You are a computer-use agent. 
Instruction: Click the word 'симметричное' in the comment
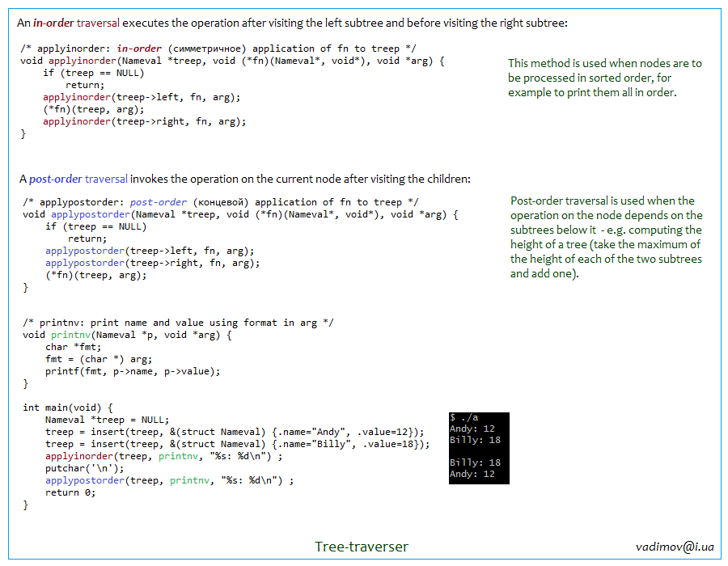pos(207,49)
